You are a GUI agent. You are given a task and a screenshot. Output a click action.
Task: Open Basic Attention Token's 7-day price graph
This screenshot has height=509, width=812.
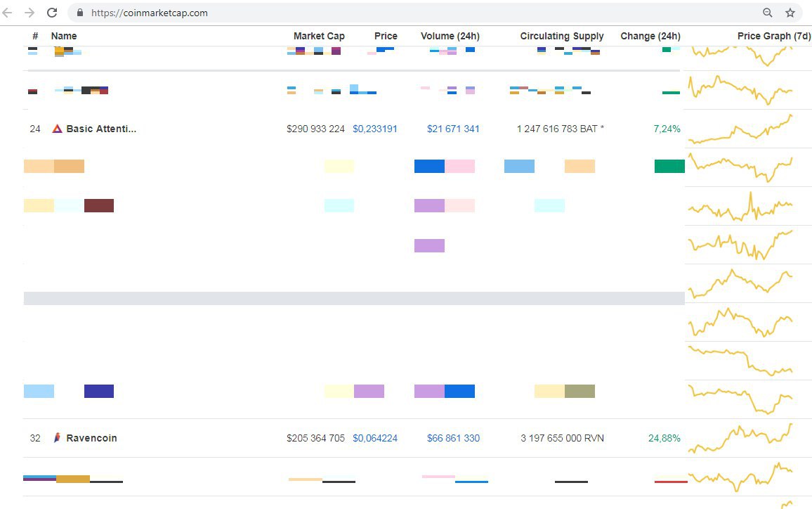[x=740, y=129]
